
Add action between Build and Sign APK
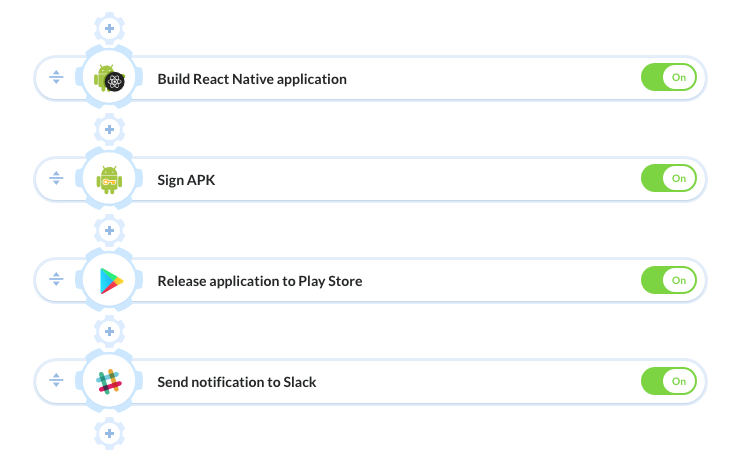pyautogui.click(x=109, y=129)
